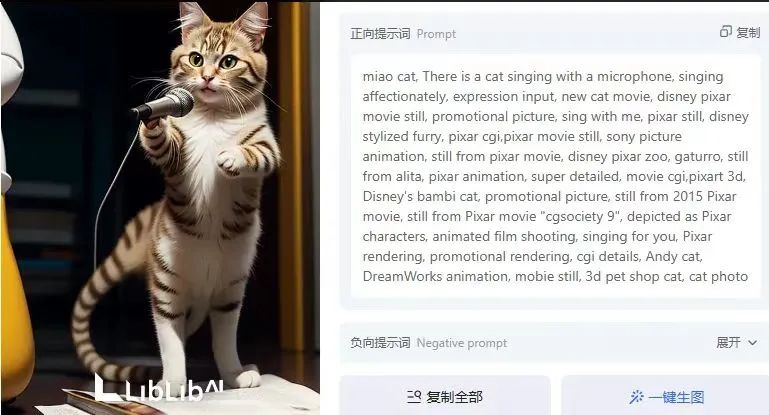Screen dimensions: 769x415
Task: Expand negative prompt via chevron arrow
Action: pos(752,343)
